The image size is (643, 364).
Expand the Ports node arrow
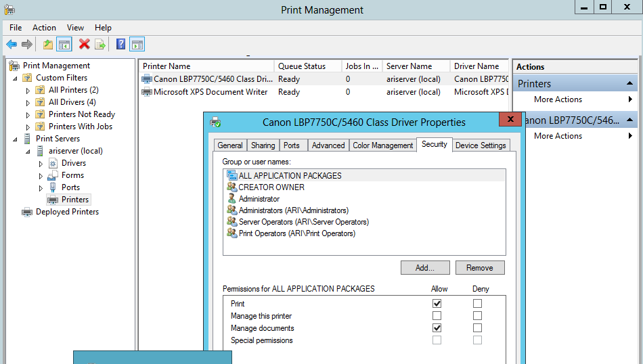[x=41, y=188]
